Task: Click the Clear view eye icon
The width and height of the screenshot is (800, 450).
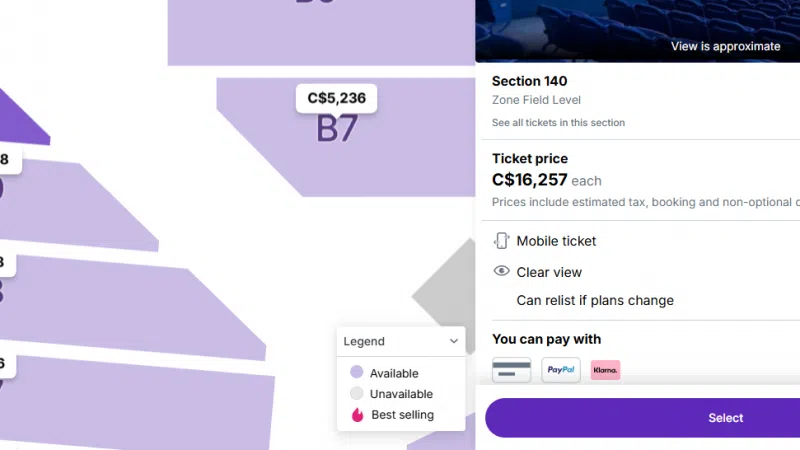Action: tap(502, 272)
